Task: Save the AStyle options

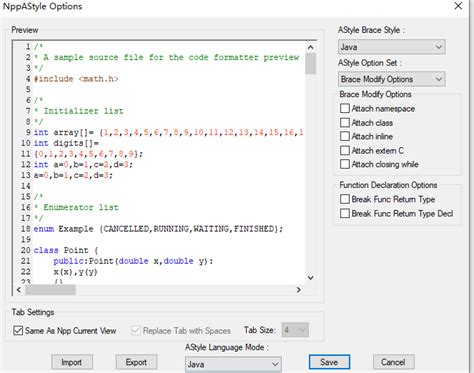Action: click(x=329, y=362)
